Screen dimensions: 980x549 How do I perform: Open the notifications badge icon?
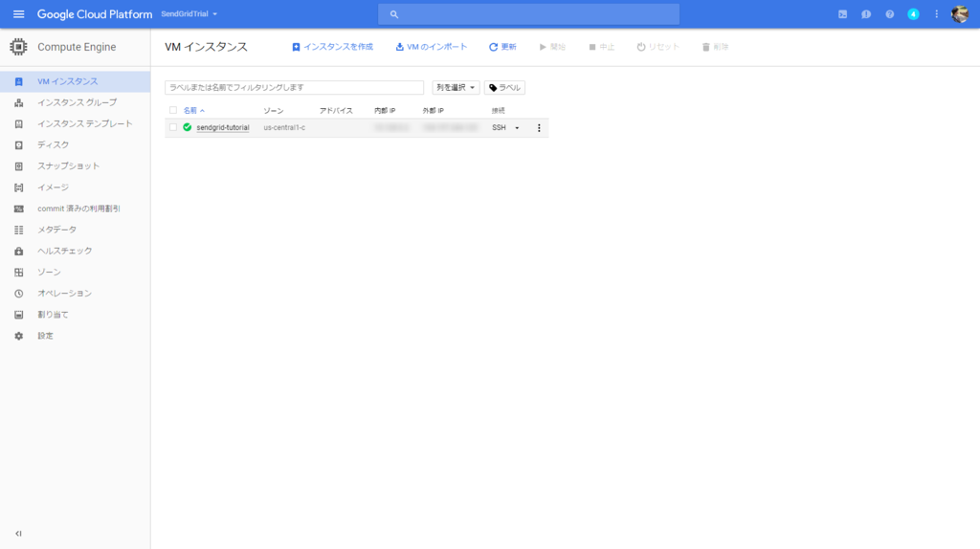tap(913, 13)
